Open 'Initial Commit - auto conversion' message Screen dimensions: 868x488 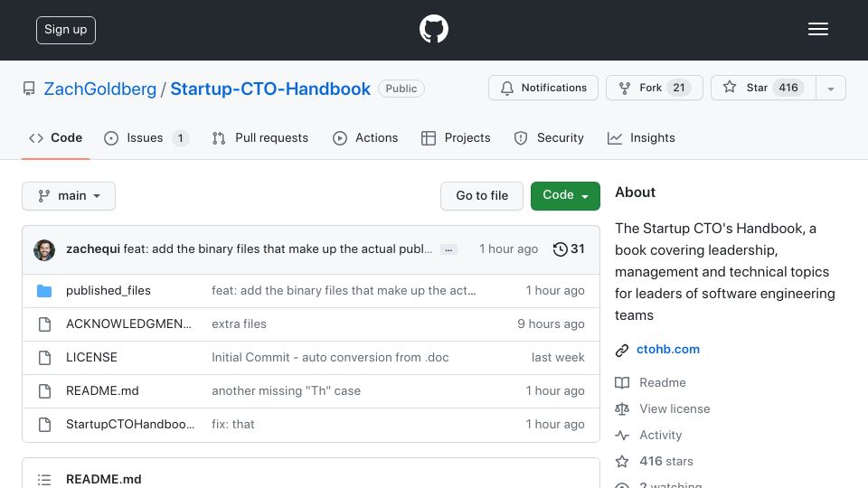click(x=330, y=358)
